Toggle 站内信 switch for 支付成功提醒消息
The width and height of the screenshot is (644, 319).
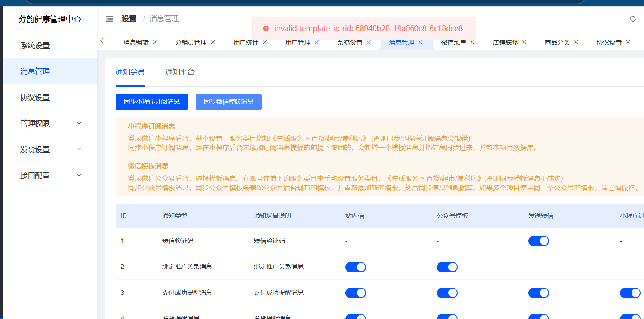[356, 293]
